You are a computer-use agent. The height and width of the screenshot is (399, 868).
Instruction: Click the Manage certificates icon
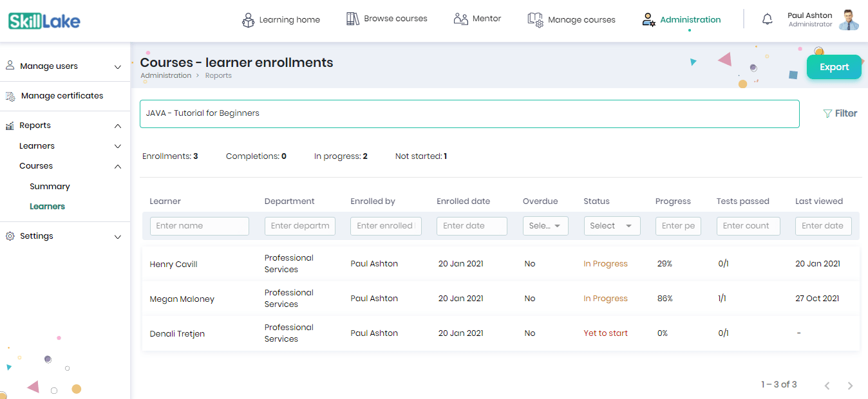[10, 96]
